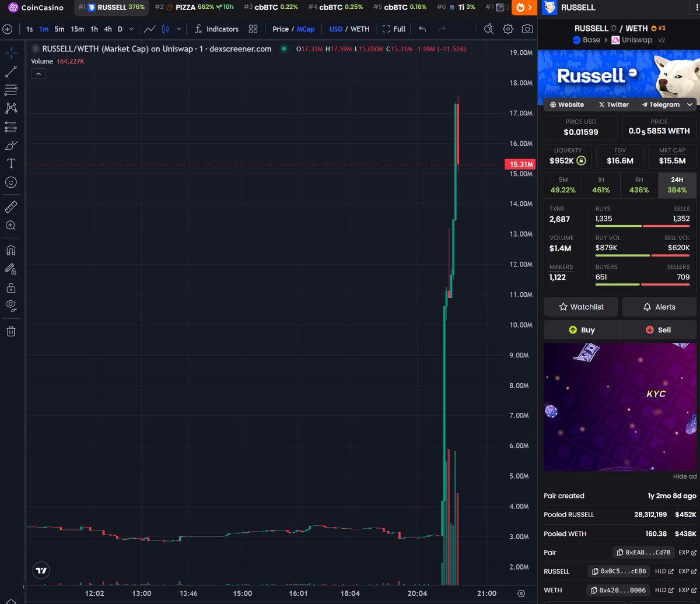Select the forecasting and measurement tool
700x604 pixels.
click(11, 127)
